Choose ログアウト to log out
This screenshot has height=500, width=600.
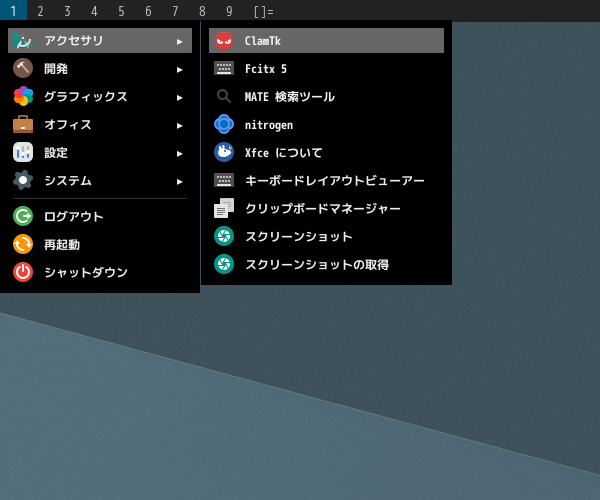tap(100, 216)
